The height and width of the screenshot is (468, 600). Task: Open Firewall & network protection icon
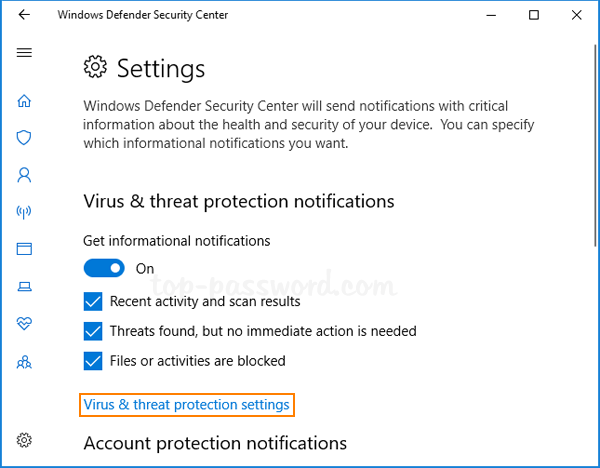point(24,211)
